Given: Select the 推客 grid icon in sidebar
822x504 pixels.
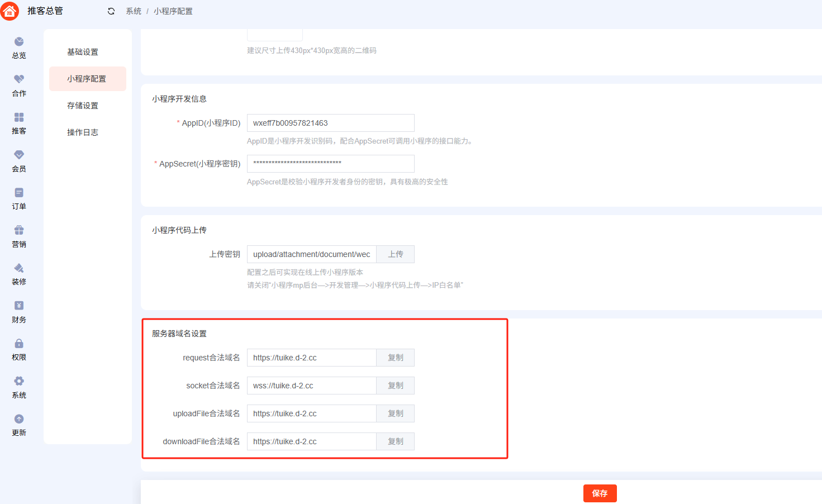Looking at the screenshot, I should point(19,117).
